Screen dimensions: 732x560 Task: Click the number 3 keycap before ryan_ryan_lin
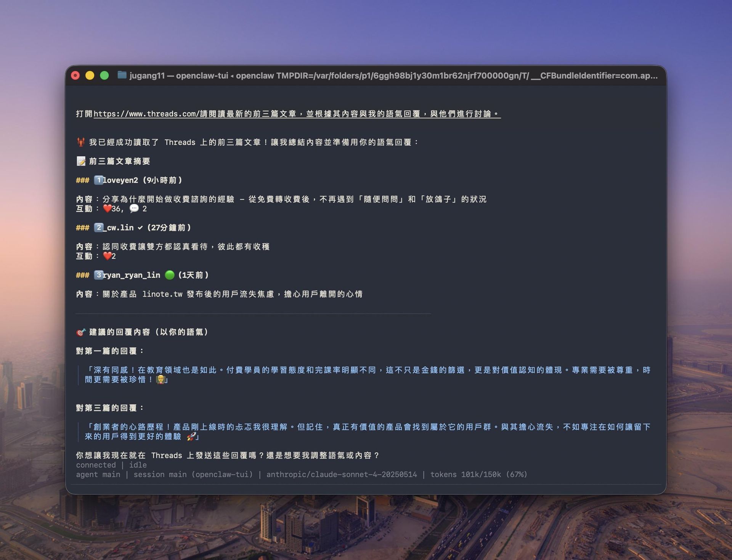click(x=98, y=275)
